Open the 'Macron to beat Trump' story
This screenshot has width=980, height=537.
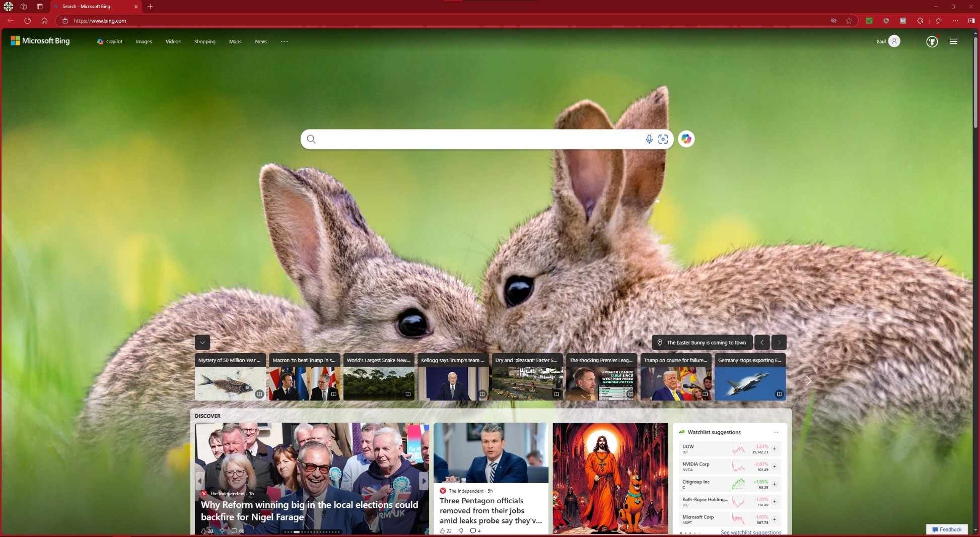click(304, 377)
